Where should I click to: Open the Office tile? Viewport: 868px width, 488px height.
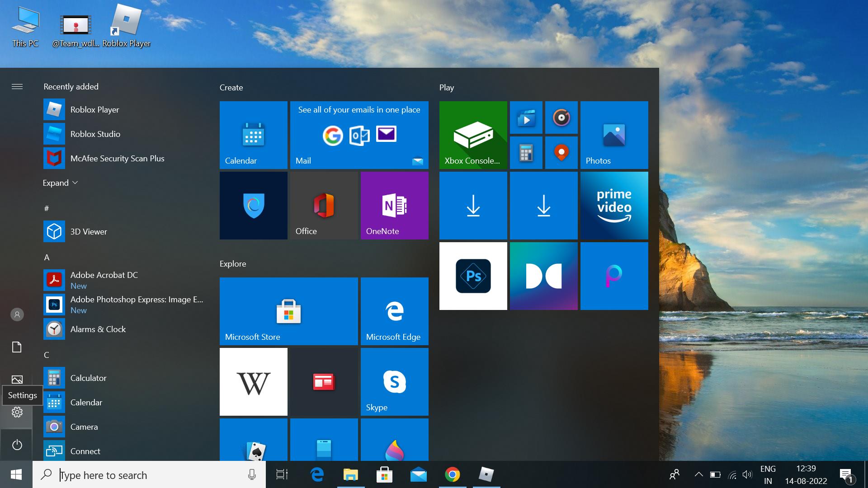[324, 206]
